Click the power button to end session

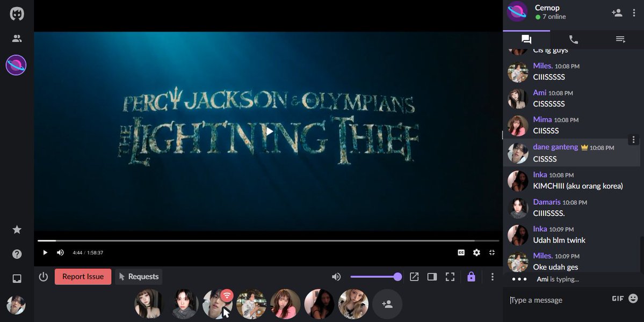click(44, 277)
